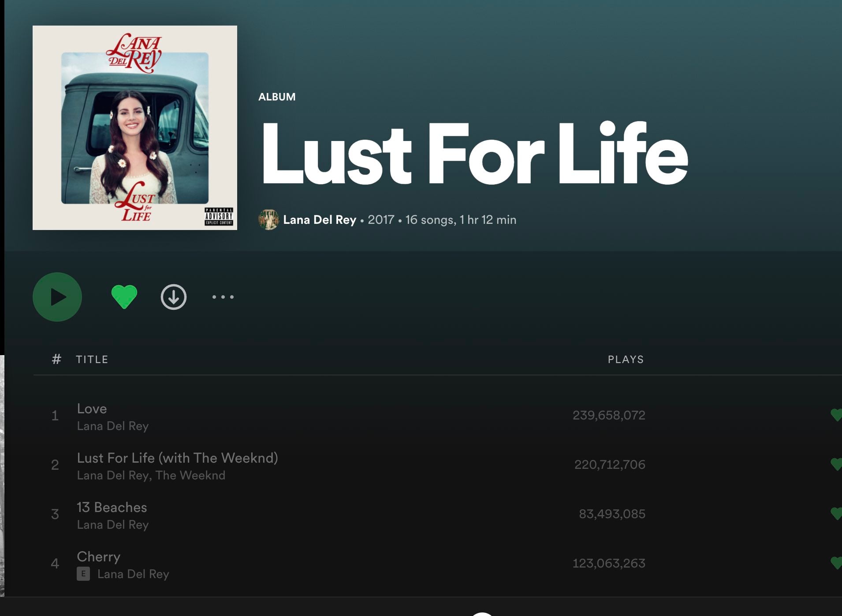
Task: Play the Lust For Life album
Action: click(57, 297)
